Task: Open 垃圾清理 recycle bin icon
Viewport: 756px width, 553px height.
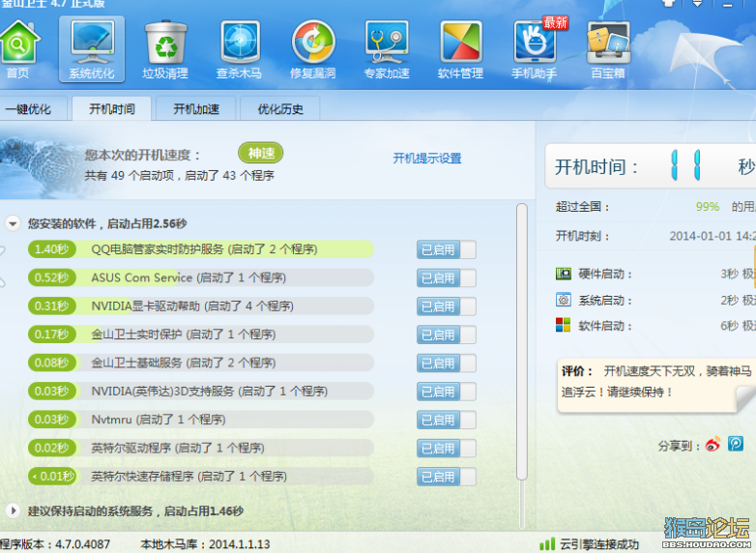Action: click(x=165, y=48)
